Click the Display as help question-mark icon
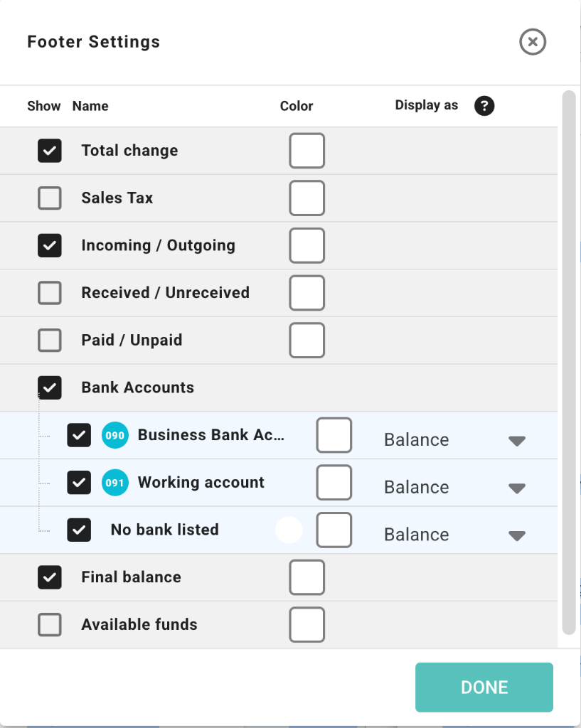The image size is (581, 728). tap(484, 106)
